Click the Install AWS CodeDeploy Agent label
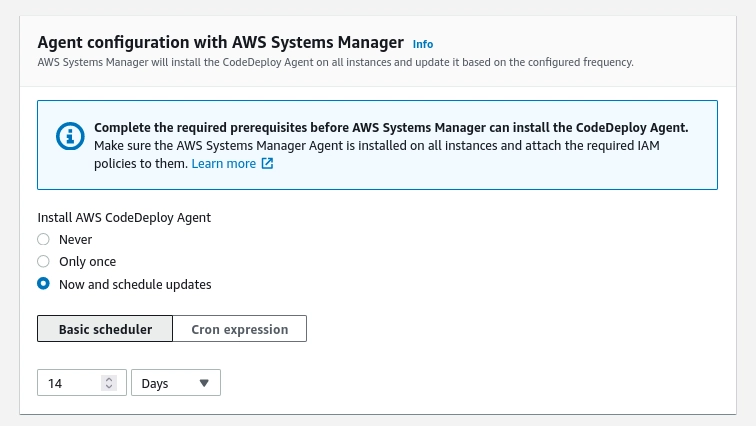 [x=124, y=217]
